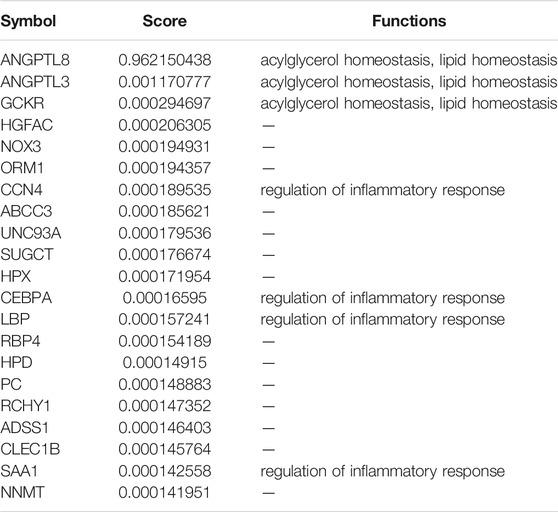Select the CCN4 symbol cell

(x=21, y=190)
